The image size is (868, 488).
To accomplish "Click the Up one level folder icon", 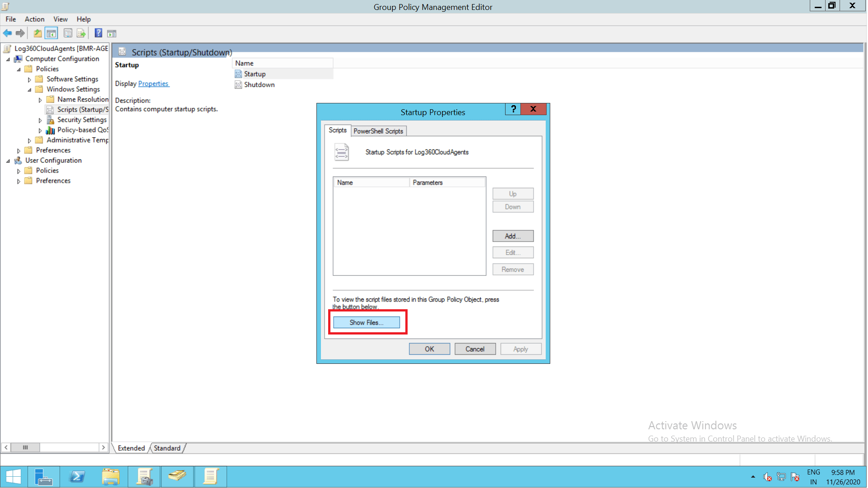I will point(38,33).
